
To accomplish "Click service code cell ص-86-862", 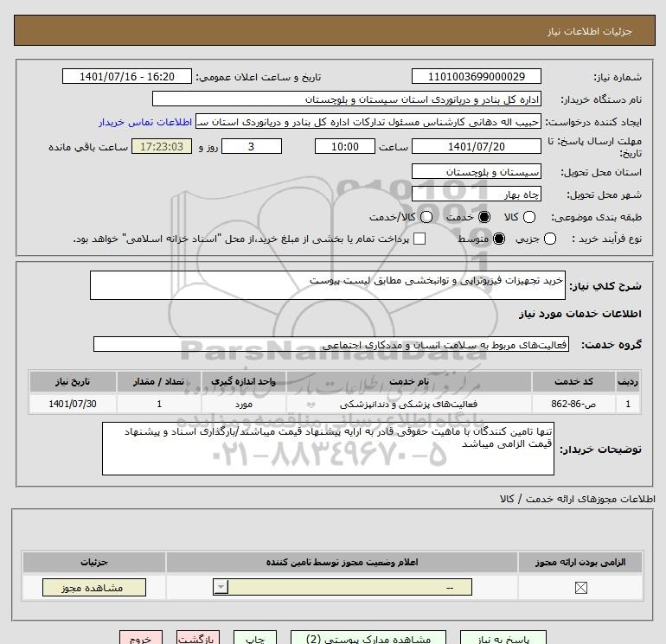I will pyautogui.click(x=573, y=404).
